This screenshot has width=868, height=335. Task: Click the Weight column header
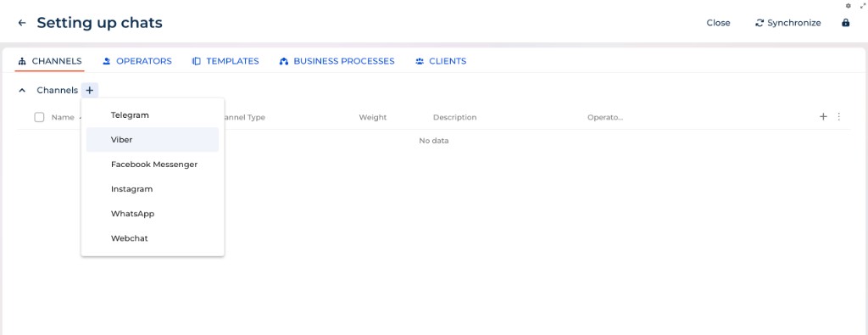point(373,117)
